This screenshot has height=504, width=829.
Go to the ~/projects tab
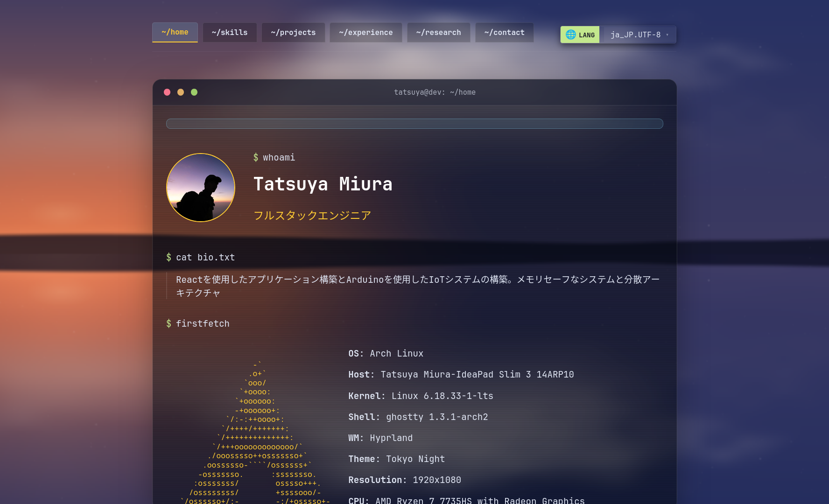293,32
